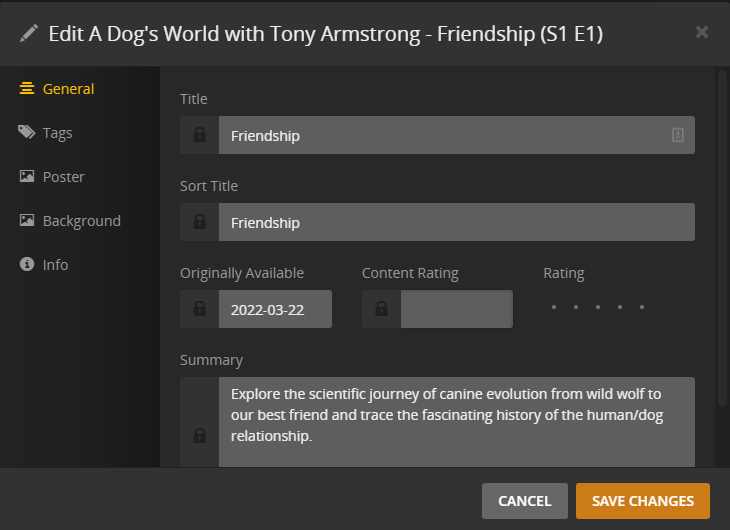Go to the Background section
This screenshot has width=730, height=530.
pyautogui.click(x=81, y=221)
